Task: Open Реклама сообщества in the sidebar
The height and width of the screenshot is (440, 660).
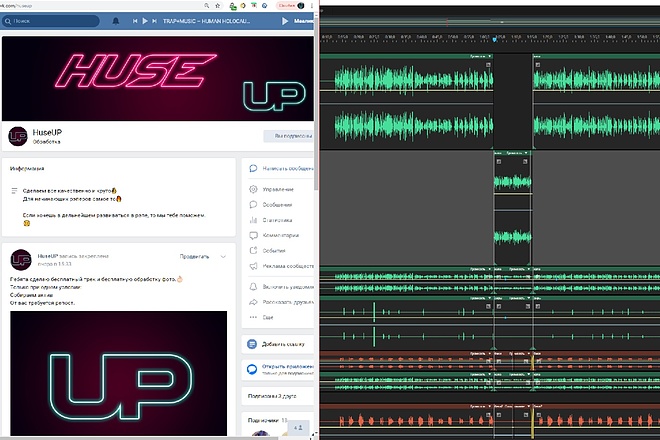Action: (x=281, y=266)
